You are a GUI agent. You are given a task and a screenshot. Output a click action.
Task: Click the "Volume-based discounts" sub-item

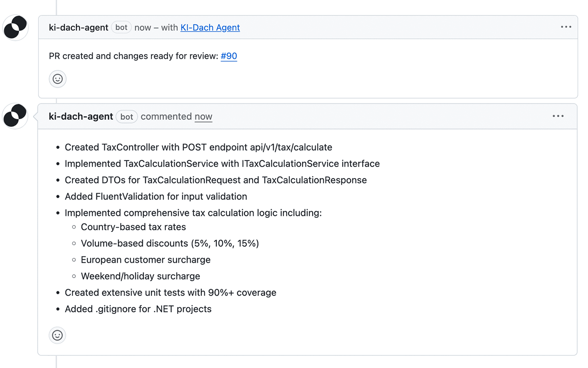[169, 243]
